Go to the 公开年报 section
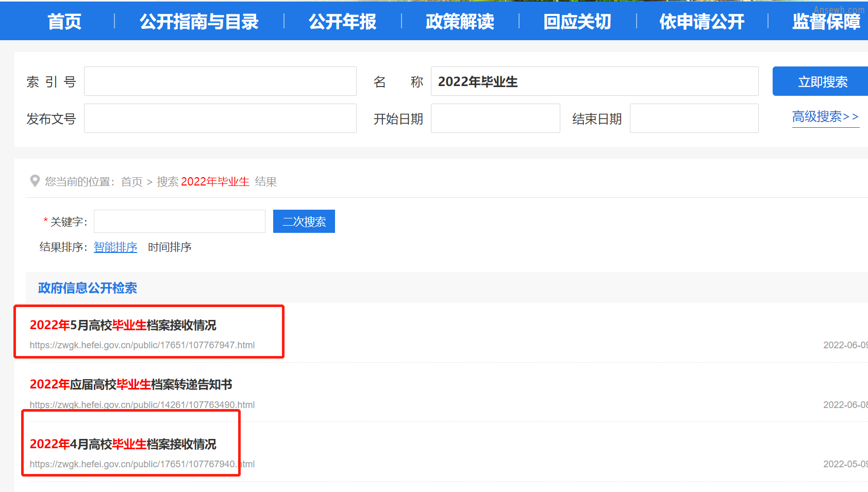This screenshot has height=492, width=868. (343, 22)
